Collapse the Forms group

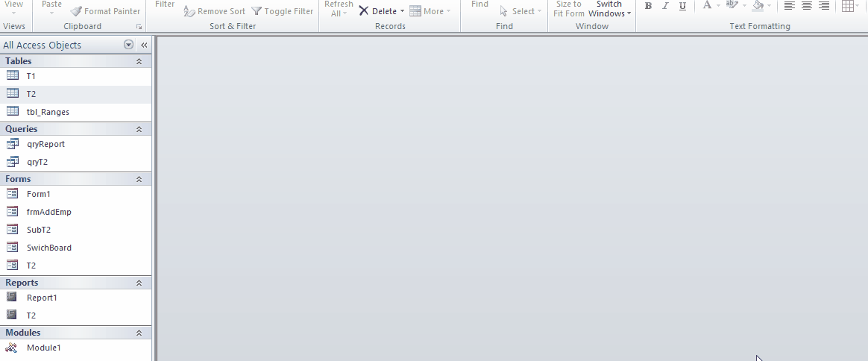coord(139,180)
